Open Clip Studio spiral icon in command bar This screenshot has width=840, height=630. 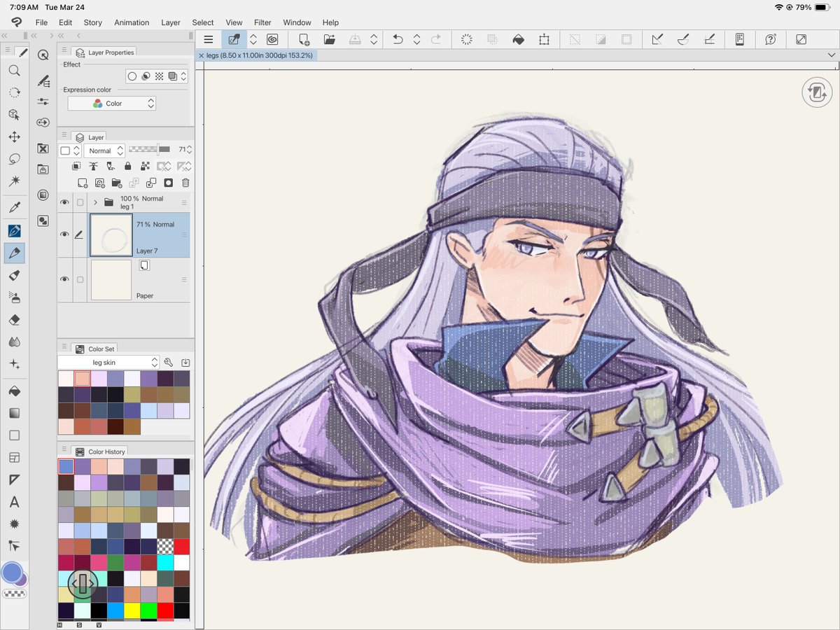tap(272, 40)
